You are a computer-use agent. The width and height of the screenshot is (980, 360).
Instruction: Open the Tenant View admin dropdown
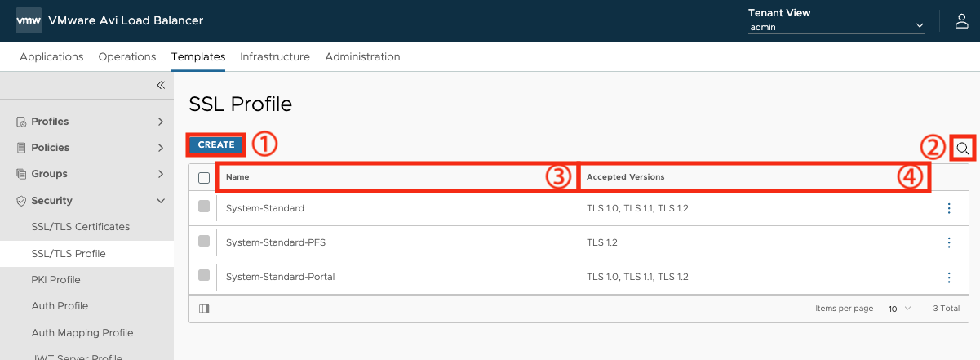point(836,26)
